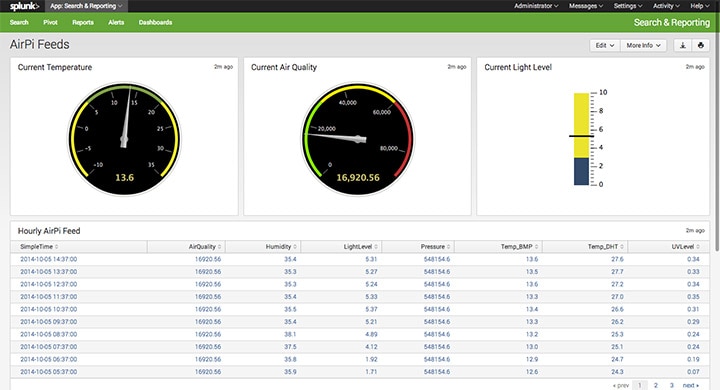Viewport: 720px width, 390px height.
Task: Click the row timestamp 2014-10-05 11:37:00
Action: point(49,297)
